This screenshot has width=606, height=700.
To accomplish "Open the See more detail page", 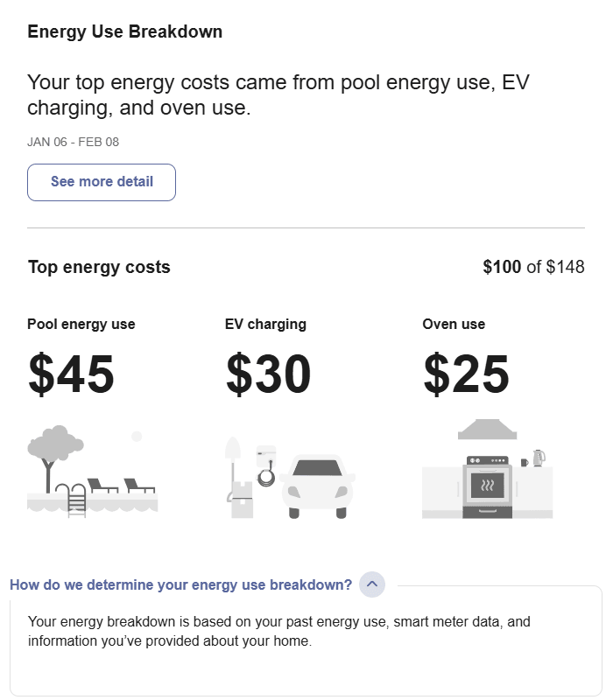I will click(101, 182).
